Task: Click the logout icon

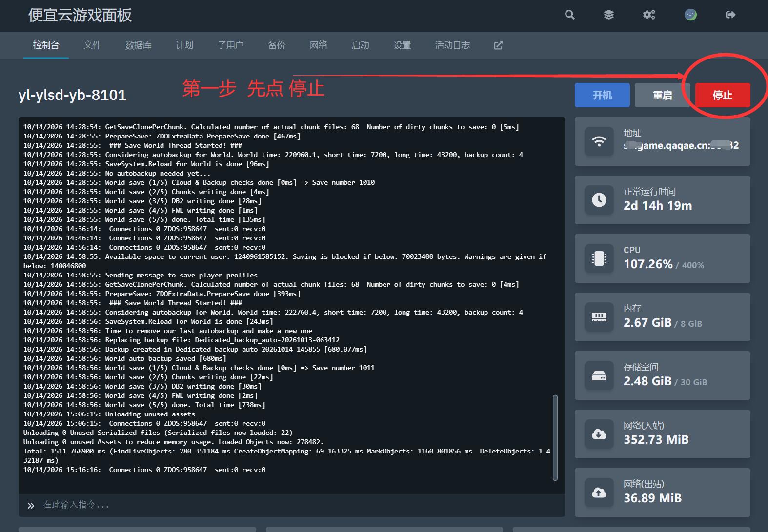Action: 730,15
